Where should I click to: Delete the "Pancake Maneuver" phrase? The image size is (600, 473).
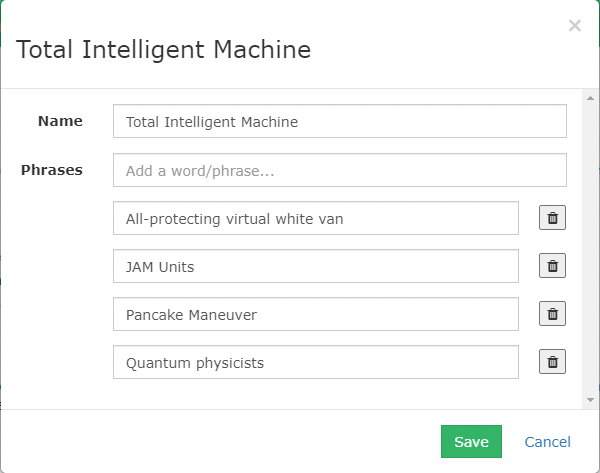pyautogui.click(x=552, y=314)
